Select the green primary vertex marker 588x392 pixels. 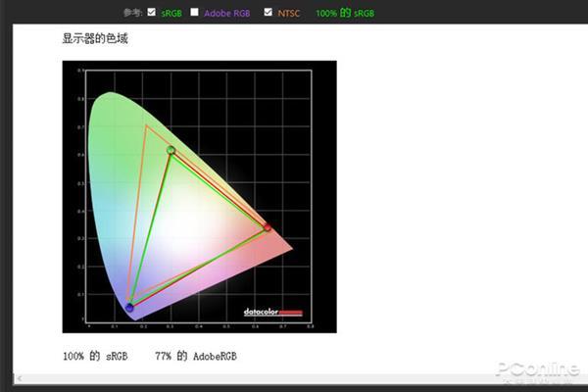click(171, 150)
